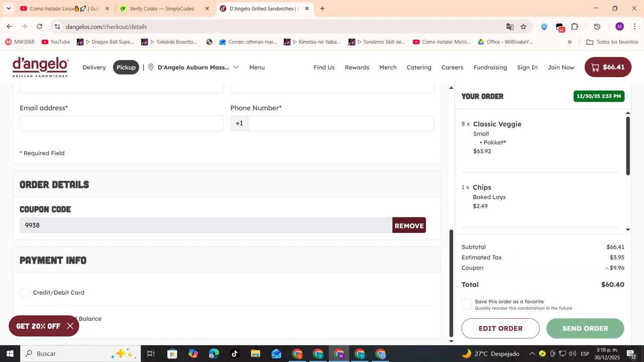Click the browser address bar URL

pos(106,27)
